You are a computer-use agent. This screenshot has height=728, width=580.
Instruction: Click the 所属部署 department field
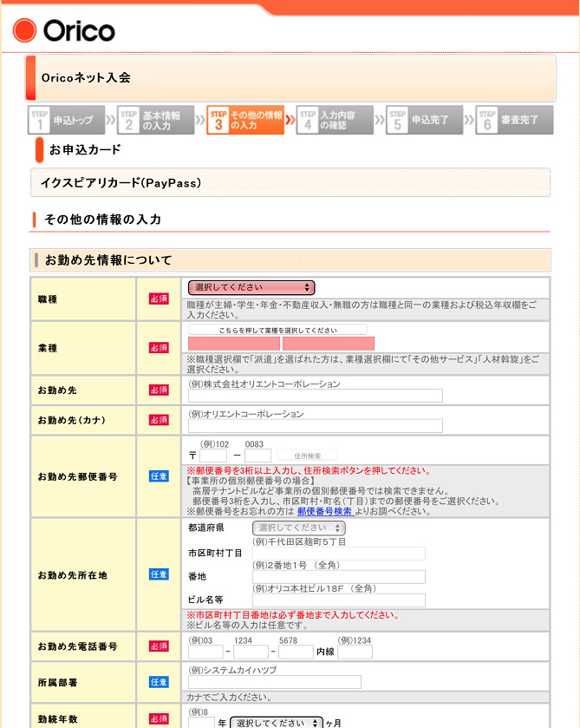point(274,682)
